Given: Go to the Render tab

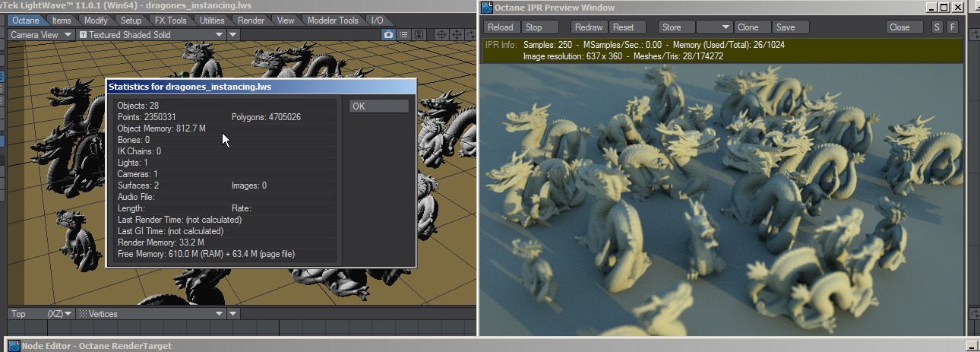Looking at the screenshot, I should pyautogui.click(x=251, y=21).
